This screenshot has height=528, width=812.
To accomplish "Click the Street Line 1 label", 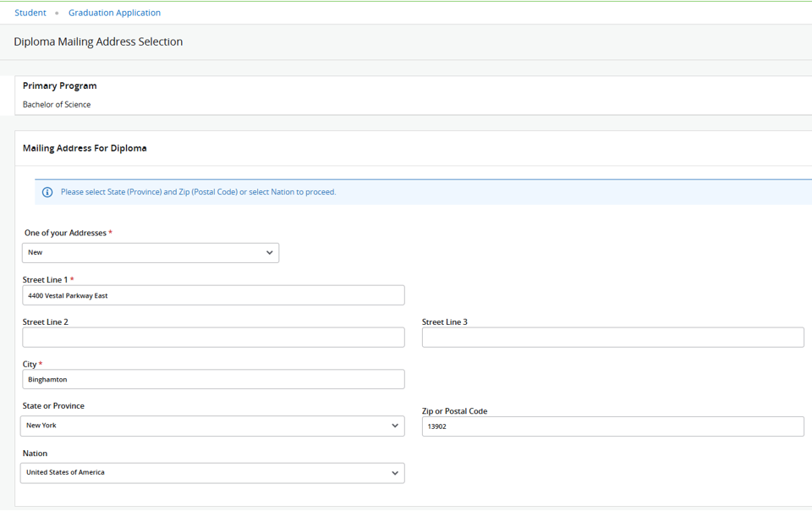I will pos(46,279).
